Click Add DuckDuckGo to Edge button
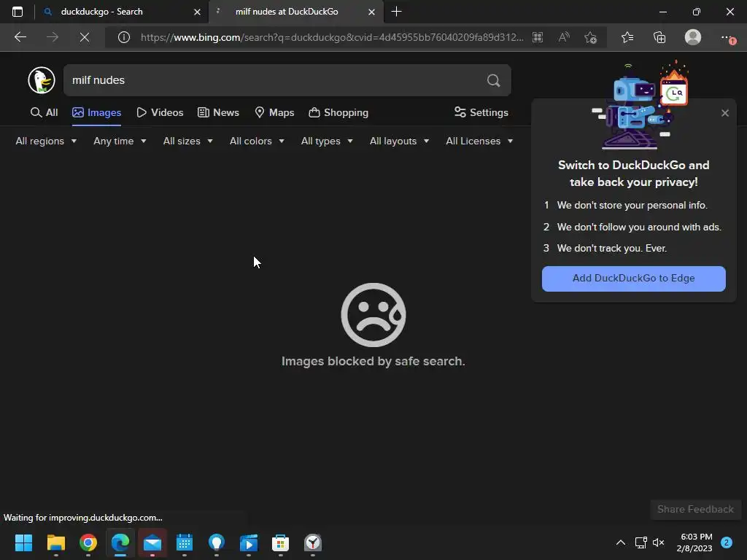This screenshot has width=747, height=560. [634, 279]
